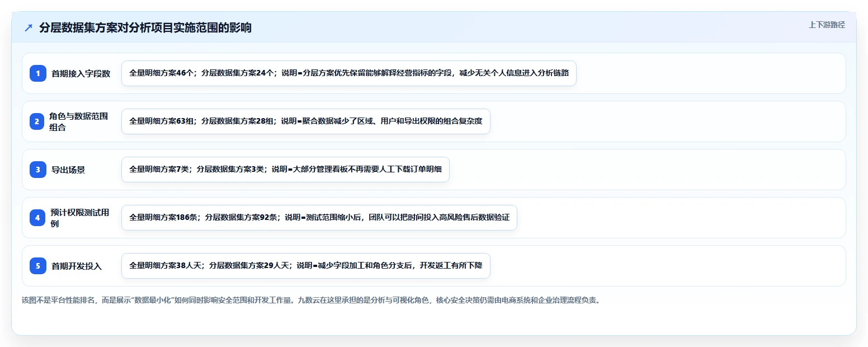
Task: Click the 首期开发投入 label
Action: 77,266
